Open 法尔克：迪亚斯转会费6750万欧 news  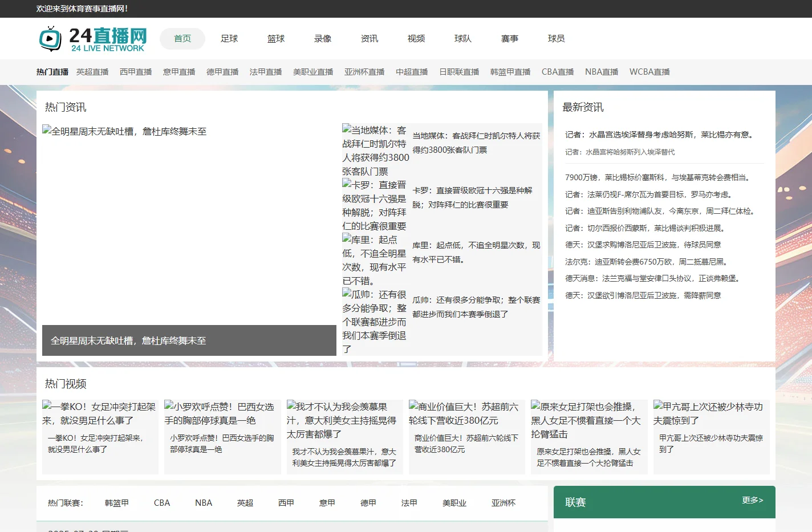(648, 262)
